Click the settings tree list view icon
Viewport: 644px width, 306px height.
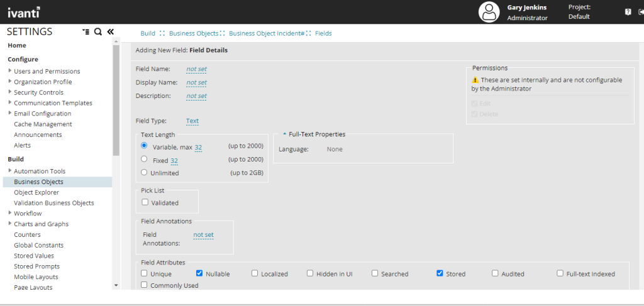coord(86,31)
